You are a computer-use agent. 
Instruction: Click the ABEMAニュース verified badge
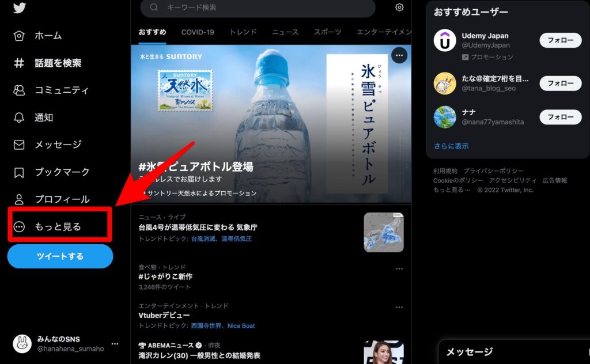199,345
